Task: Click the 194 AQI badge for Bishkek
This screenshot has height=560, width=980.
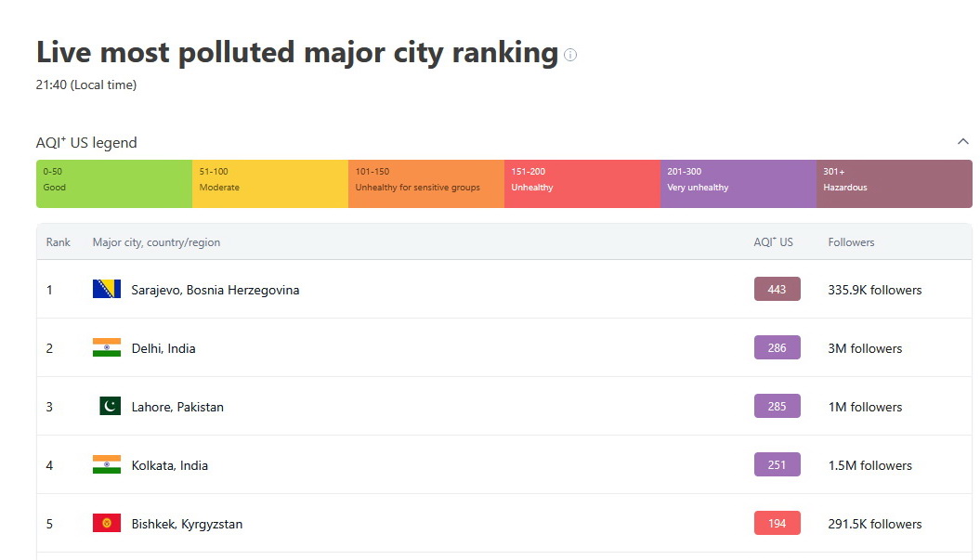Action: pyautogui.click(x=777, y=524)
